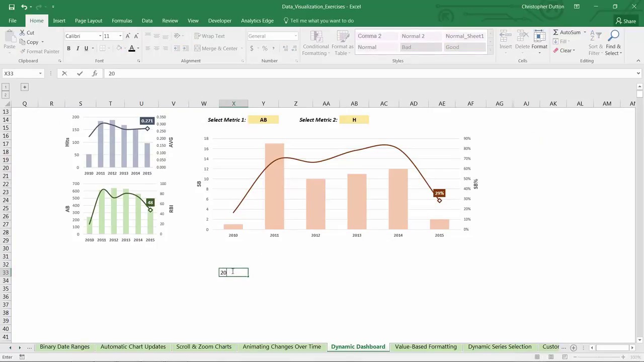The image size is (644, 362).
Task: Toggle Bold formatting
Action: pyautogui.click(x=68, y=48)
